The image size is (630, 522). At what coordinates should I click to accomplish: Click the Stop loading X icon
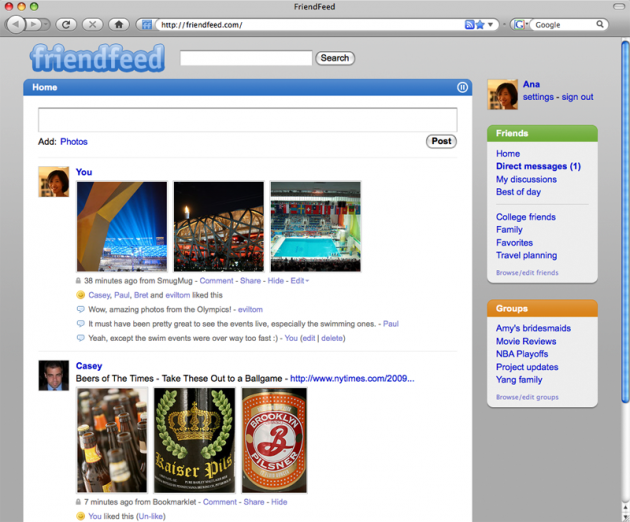pos(92,25)
